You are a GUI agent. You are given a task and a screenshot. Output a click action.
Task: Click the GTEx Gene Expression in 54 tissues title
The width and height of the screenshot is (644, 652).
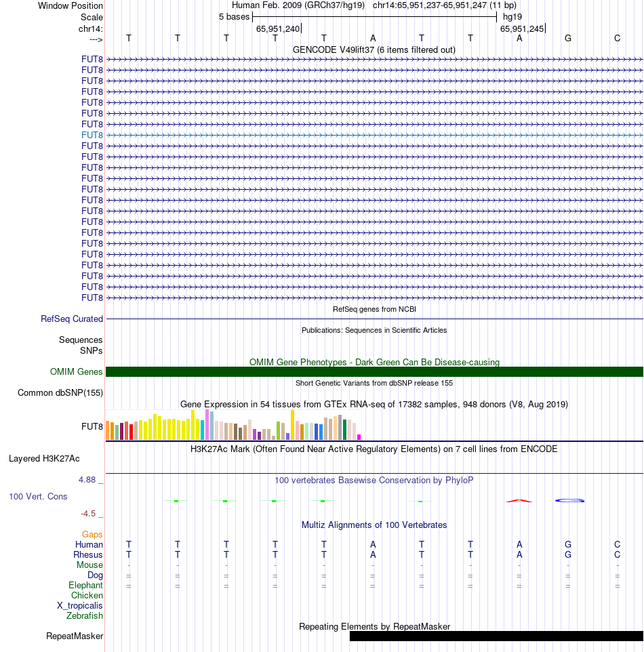[x=374, y=404]
